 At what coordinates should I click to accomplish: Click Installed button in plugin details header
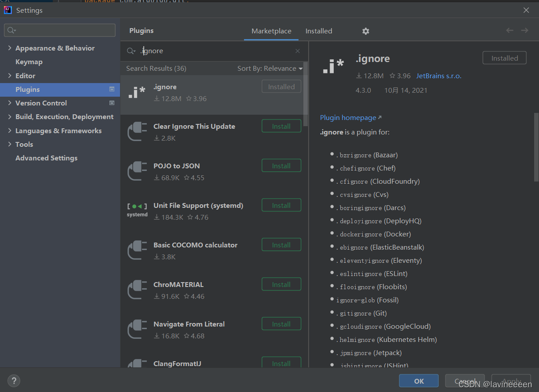pyautogui.click(x=504, y=58)
